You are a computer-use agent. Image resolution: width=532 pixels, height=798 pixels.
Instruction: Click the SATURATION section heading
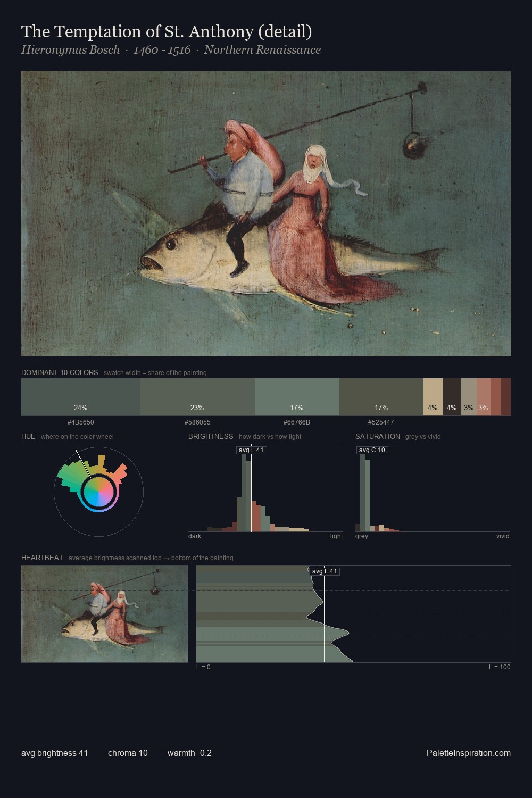pos(378,436)
